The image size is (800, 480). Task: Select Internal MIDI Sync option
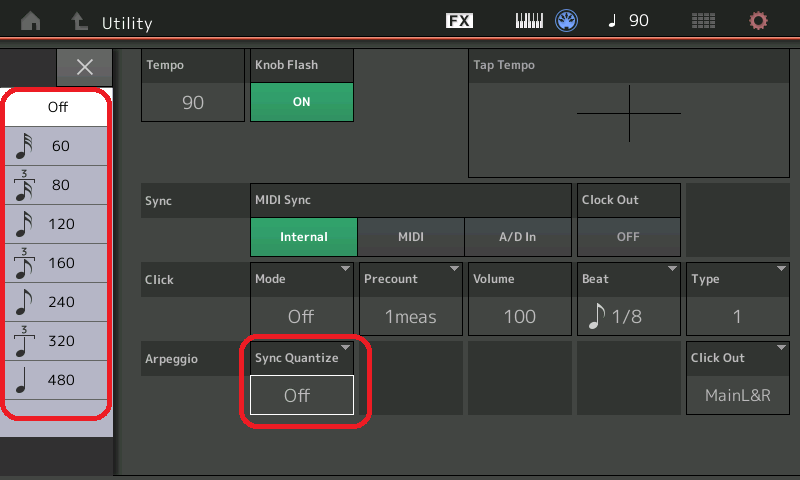[303, 237]
